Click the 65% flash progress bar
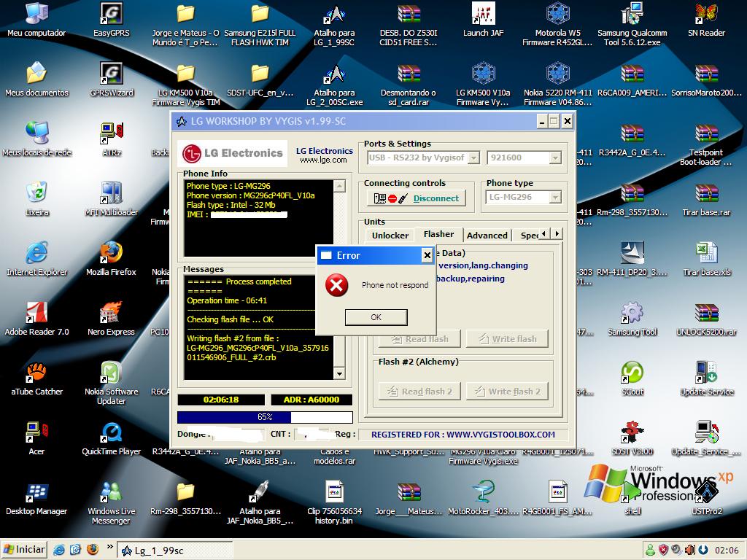This screenshot has width=747, height=560. [265, 417]
